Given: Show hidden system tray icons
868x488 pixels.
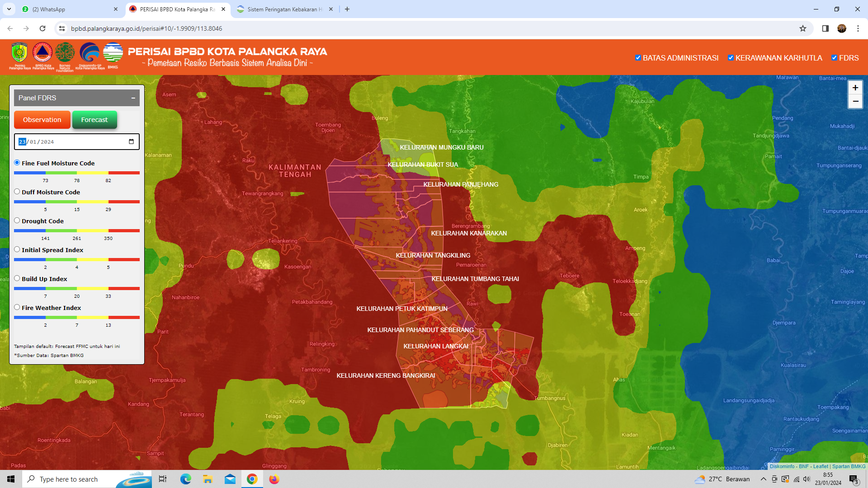Looking at the screenshot, I should coord(763,479).
